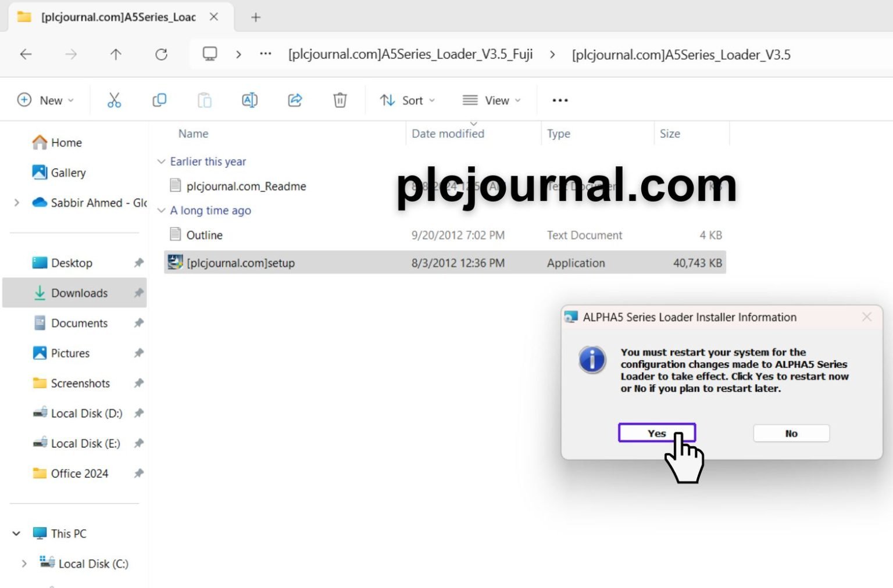This screenshot has width=893, height=588.
Task: Open the See more three-dots toolbar menu
Action: 560,101
